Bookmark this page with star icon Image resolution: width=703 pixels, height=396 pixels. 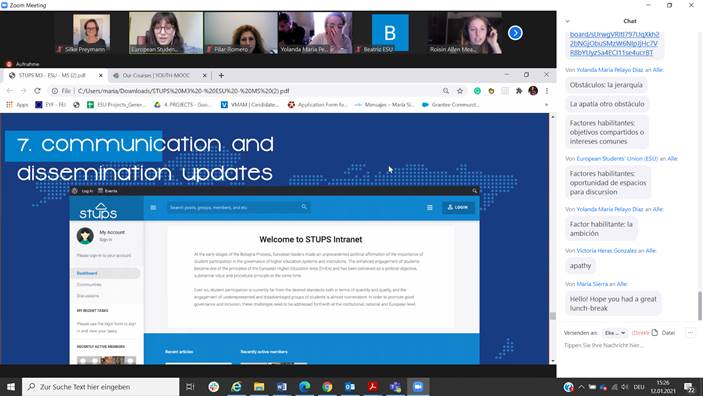click(x=460, y=91)
